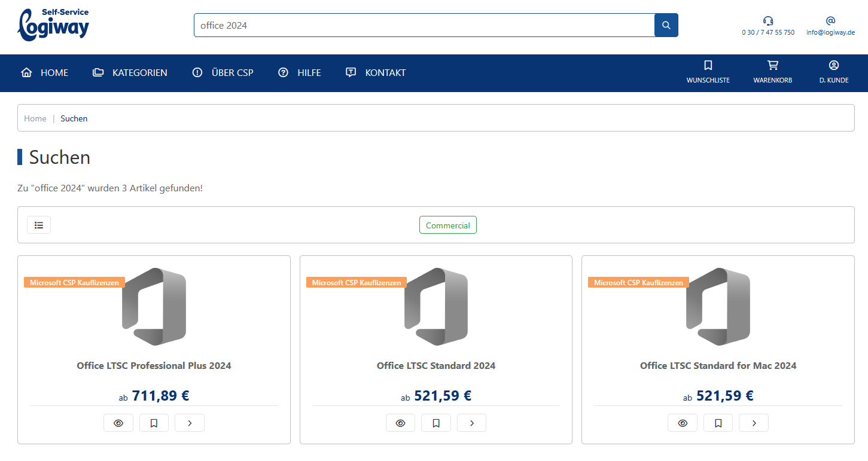This screenshot has height=461, width=868.
Task: Open details arrow for Office LTSC Standard 2024
Action: (x=471, y=423)
